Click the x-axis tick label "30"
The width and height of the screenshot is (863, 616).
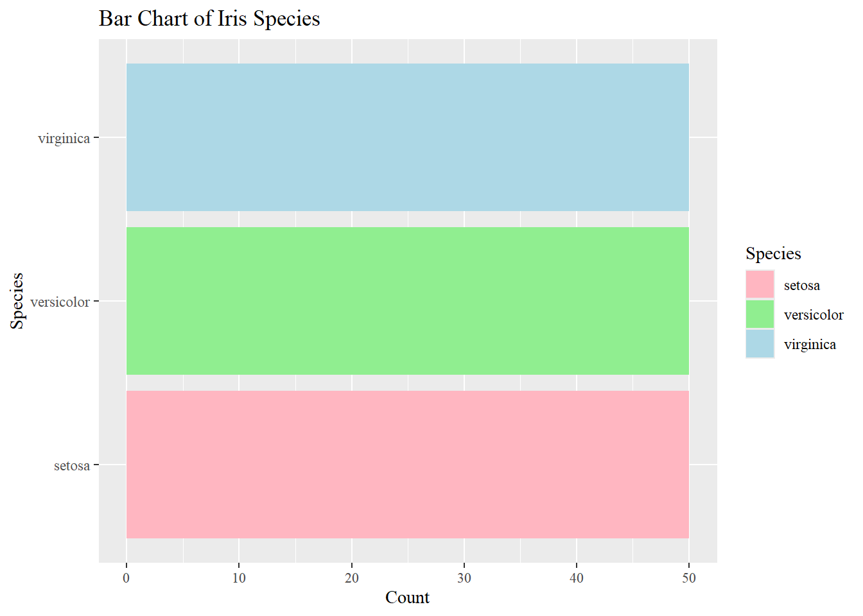(464, 578)
